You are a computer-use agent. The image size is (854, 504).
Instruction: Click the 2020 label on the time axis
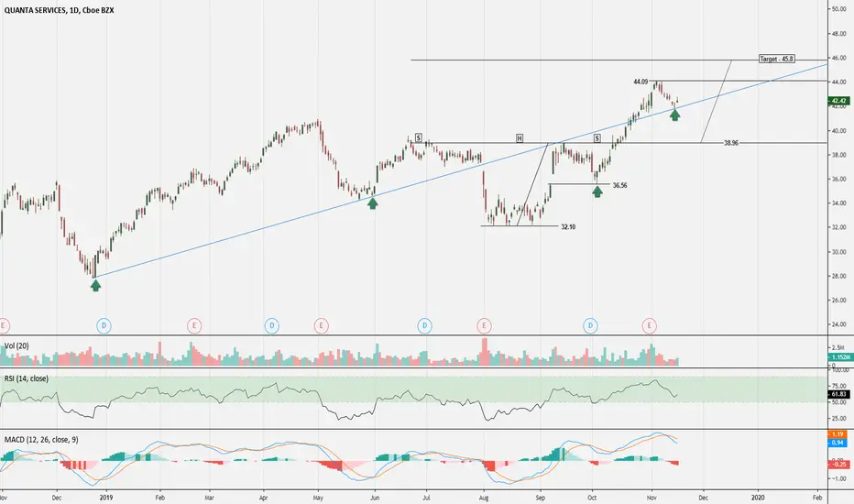[x=758, y=498]
